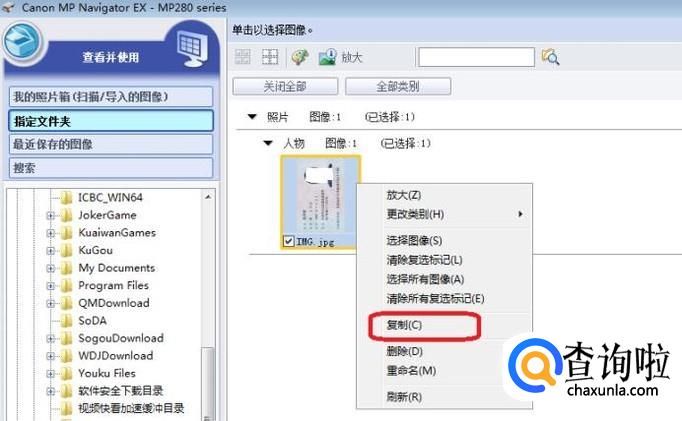Collapse the 照片 category triangle
This screenshot has height=421, width=682.
point(252,117)
